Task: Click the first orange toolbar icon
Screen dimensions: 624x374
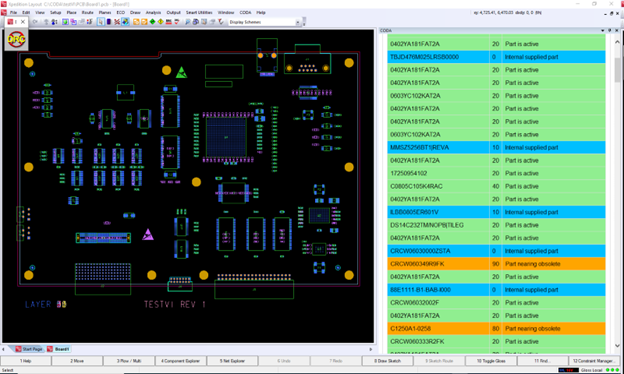Action: click(x=136, y=22)
